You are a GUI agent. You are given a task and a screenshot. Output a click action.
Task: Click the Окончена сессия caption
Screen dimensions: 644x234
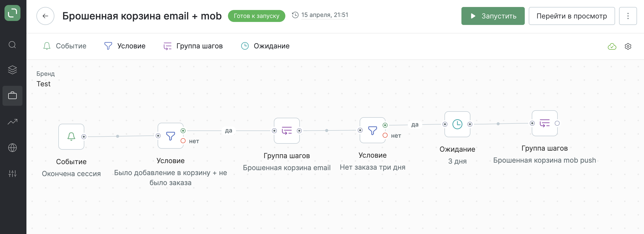tap(71, 173)
